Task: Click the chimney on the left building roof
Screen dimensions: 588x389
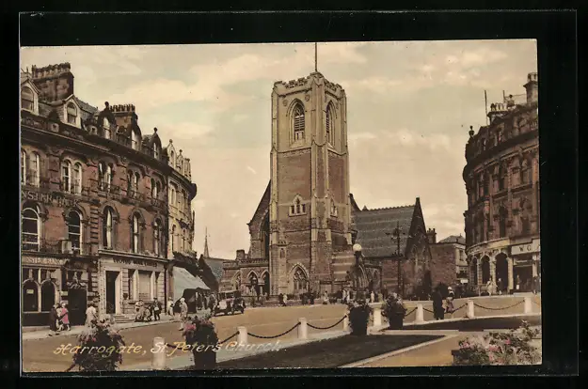Action: tap(53, 82)
